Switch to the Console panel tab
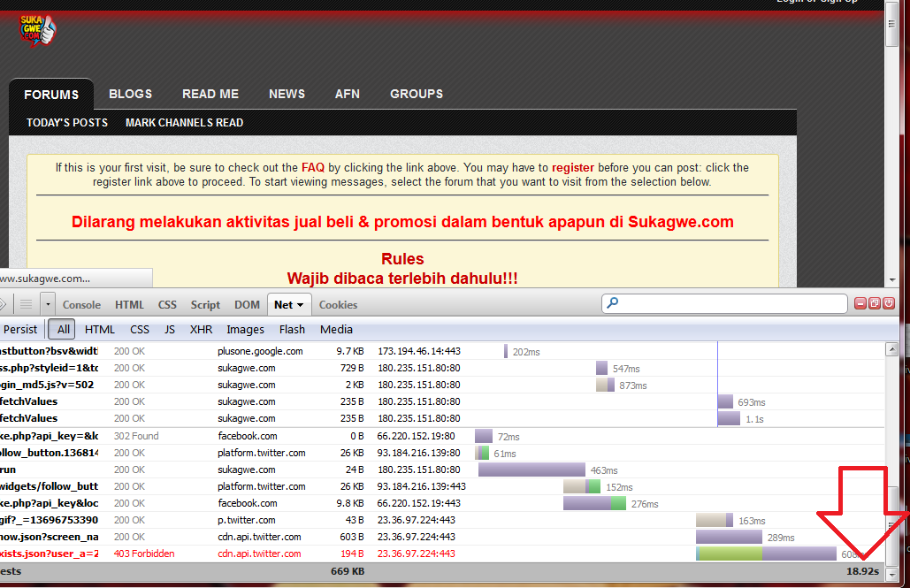This screenshot has width=910, height=588. pos(82,305)
